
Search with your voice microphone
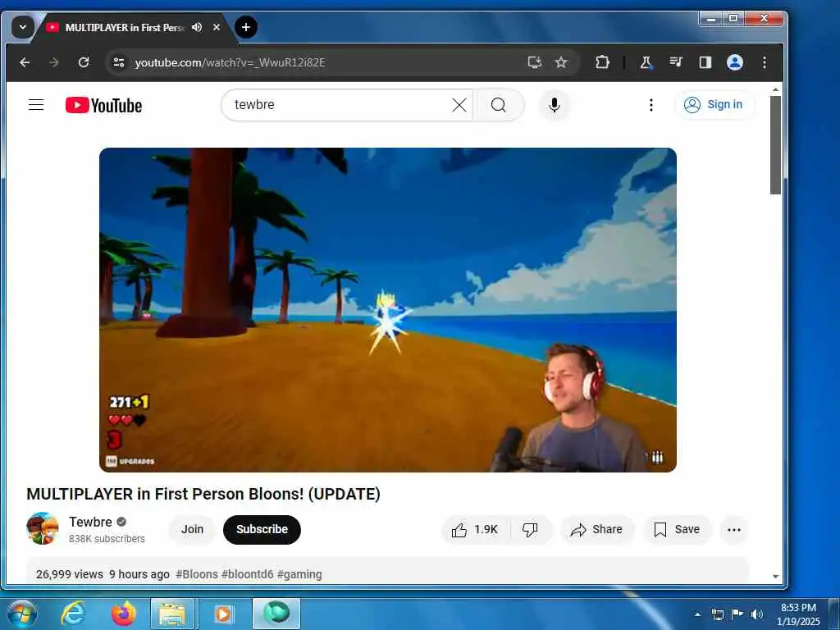point(555,105)
